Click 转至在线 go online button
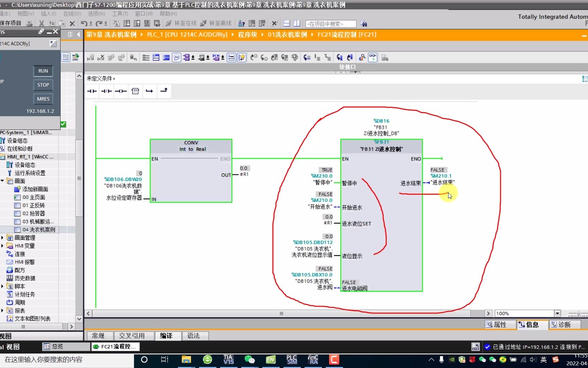The image size is (588, 368). click(x=181, y=23)
